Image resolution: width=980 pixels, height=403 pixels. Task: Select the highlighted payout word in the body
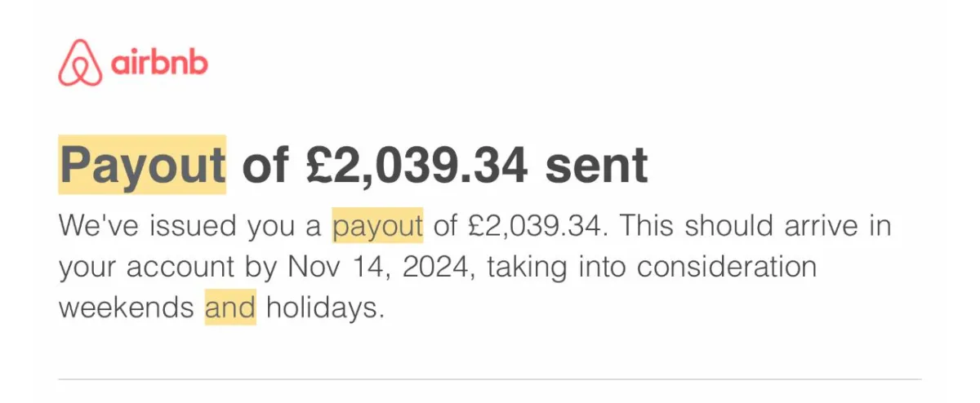tap(377, 227)
